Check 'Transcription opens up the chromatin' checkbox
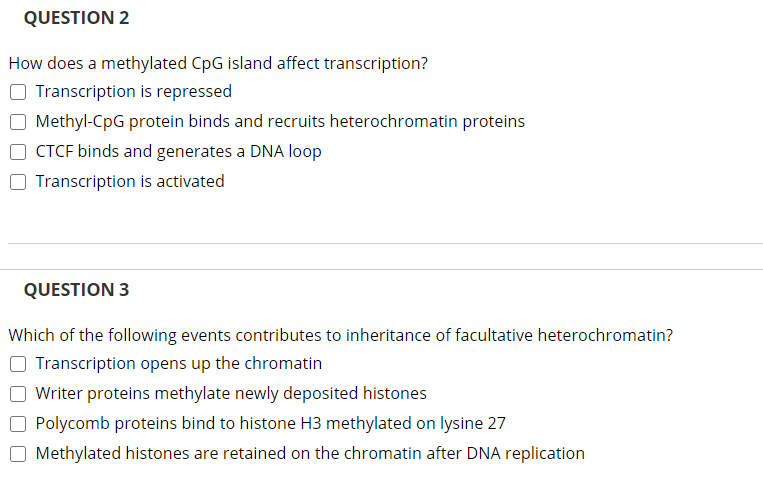This screenshot has width=763, height=500. tap(18, 364)
